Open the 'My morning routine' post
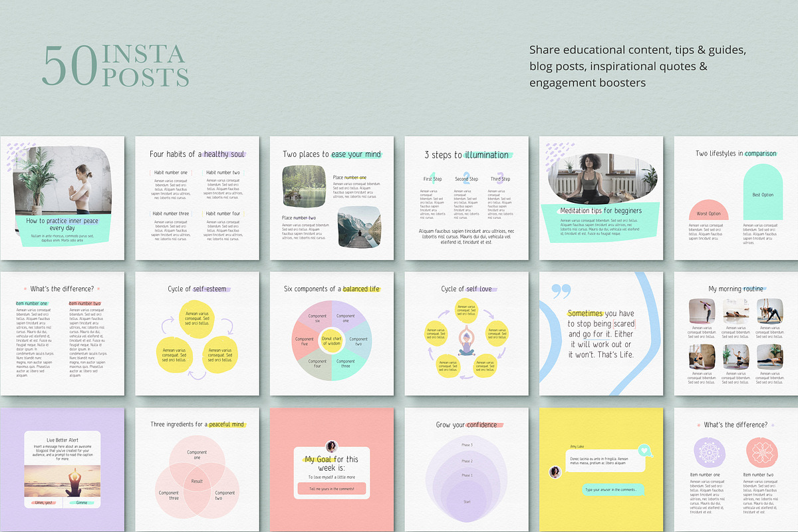 [x=735, y=334]
